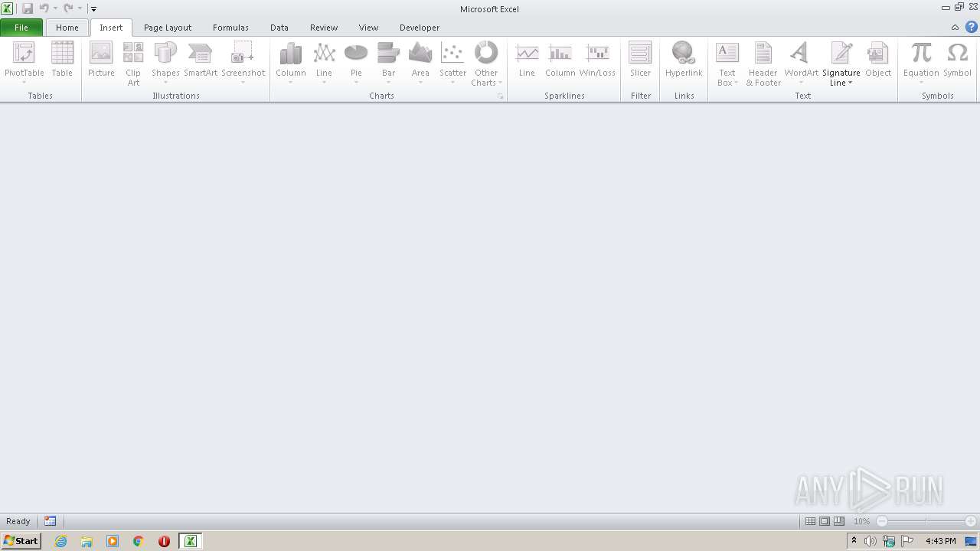Click the zoom slider track
Screen dimensions: 980x551
926,521
